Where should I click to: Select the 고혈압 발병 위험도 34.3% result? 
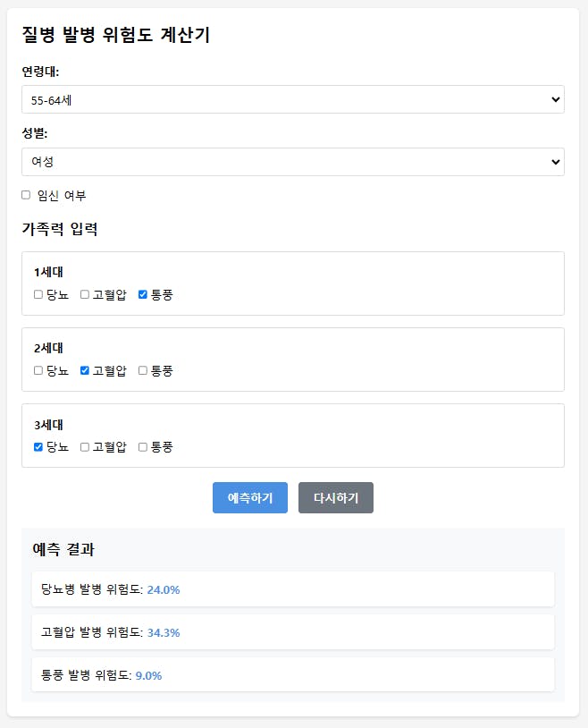(x=293, y=632)
